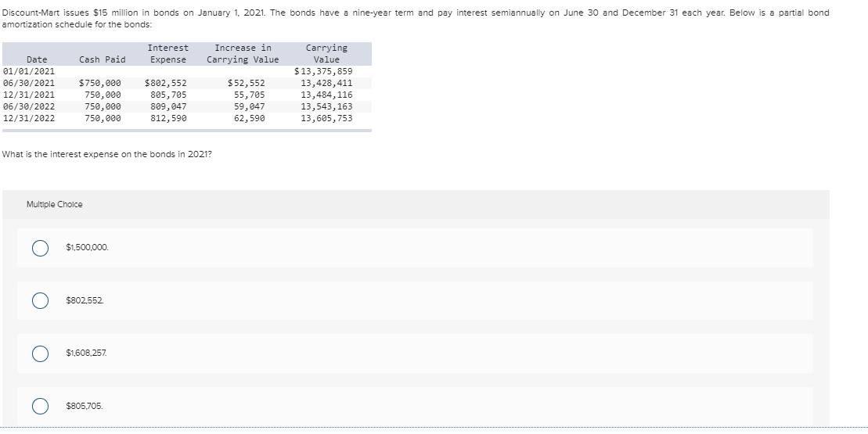Viewport: 868px width, 434px height.
Task: Click the 812,590 interest expense cell
Action: click(169, 118)
